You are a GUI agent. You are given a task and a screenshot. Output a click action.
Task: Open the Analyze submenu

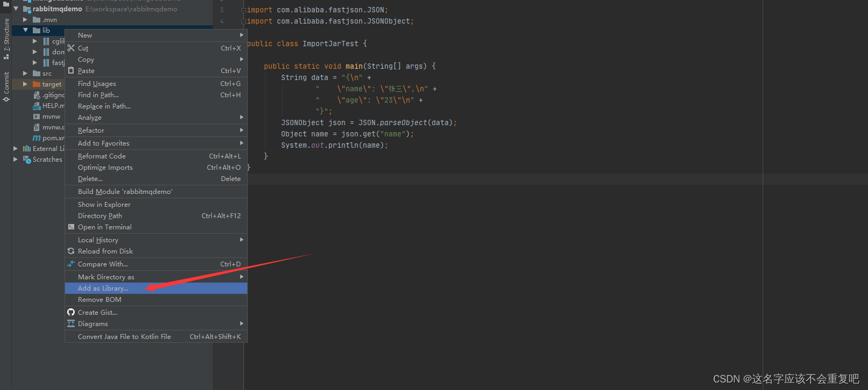[x=156, y=117]
